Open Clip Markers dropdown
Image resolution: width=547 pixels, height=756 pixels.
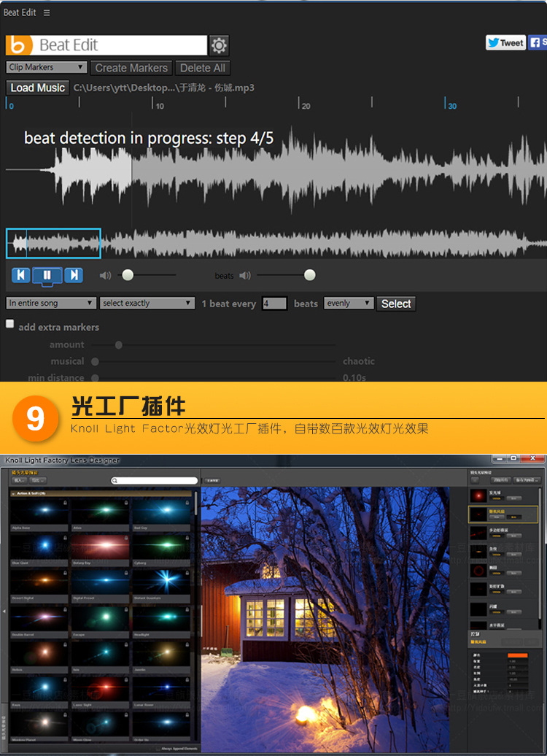point(47,67)
